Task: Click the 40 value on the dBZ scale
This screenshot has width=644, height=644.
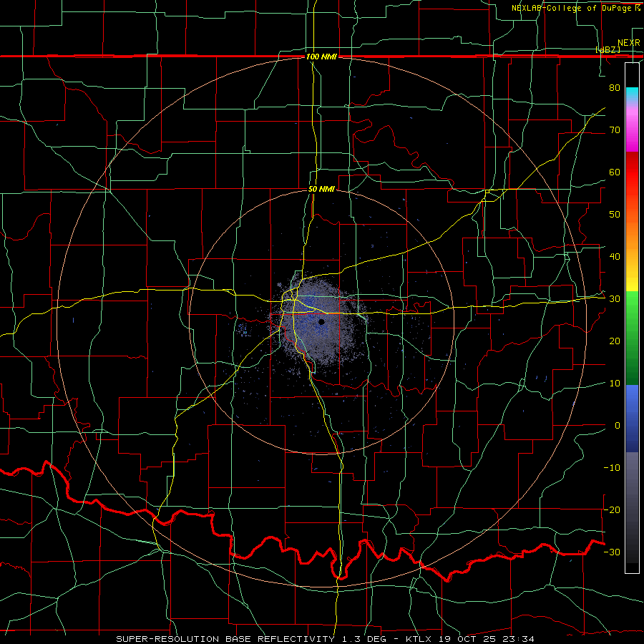Action: (615, 257)
